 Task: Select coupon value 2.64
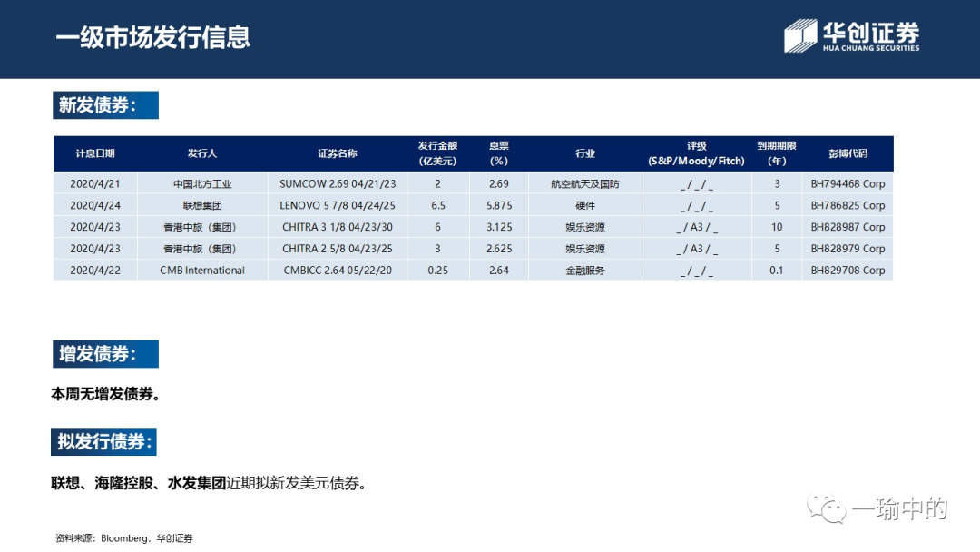point(499,270)
